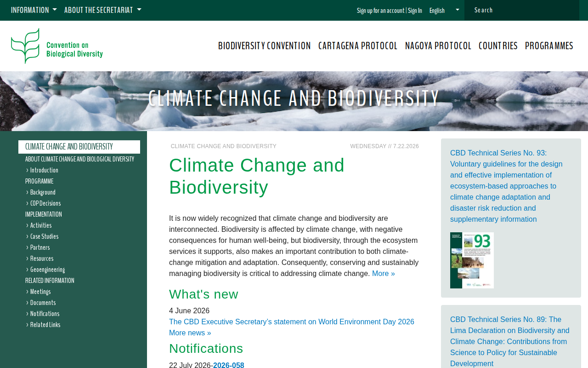Open the World Environment Day 2026 statement
Screen dimensions: 588x368
coord(292,322)
